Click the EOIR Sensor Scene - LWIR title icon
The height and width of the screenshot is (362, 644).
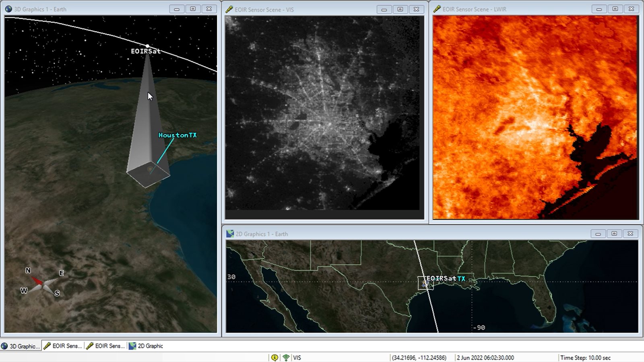click(x=437, y=9)
